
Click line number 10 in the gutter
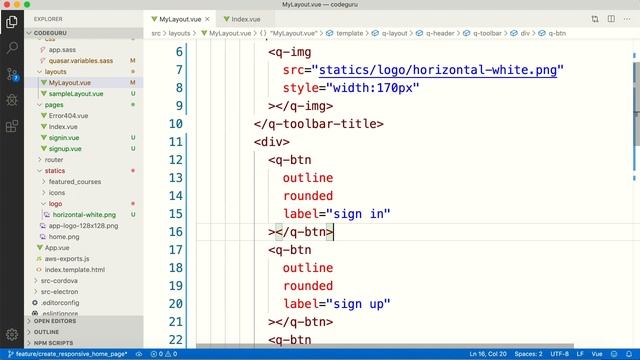pyautogui.click(x=176, y=124)
